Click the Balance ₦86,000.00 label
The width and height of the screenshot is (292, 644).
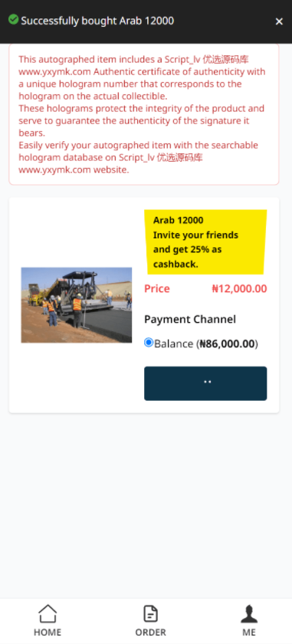pos(206,343)
